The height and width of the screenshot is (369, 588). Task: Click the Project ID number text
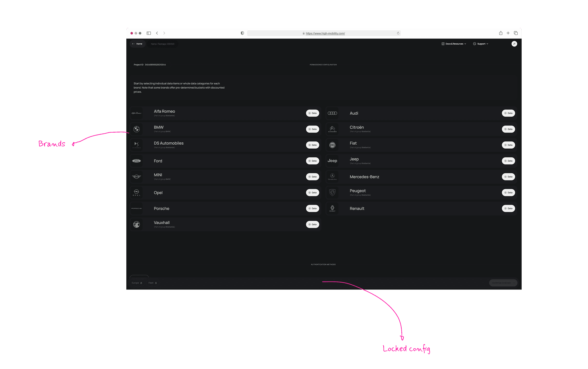tap(155, 65)
